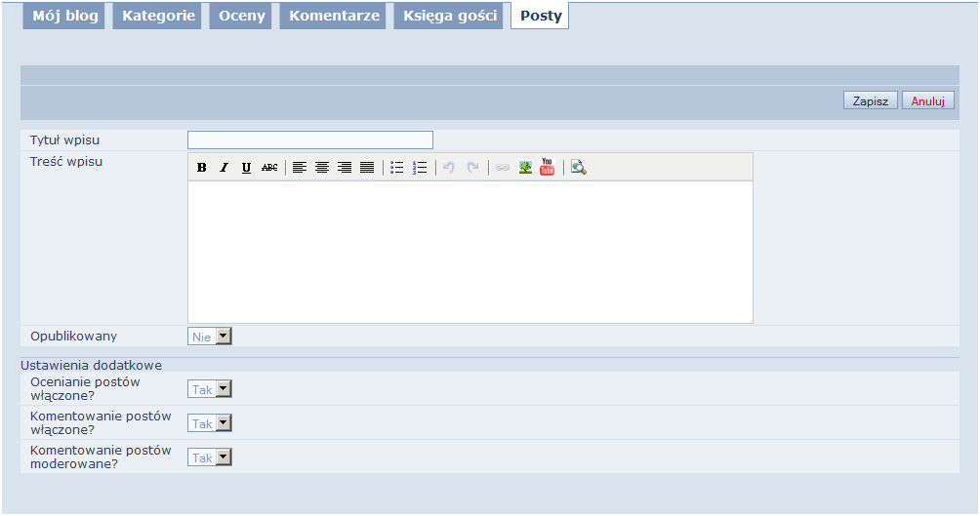Image resolution: width=980 pixels, height=516 pixels.
Task: Open the Opublikowany dropdown showing Nie
Action: click(210, 337)
